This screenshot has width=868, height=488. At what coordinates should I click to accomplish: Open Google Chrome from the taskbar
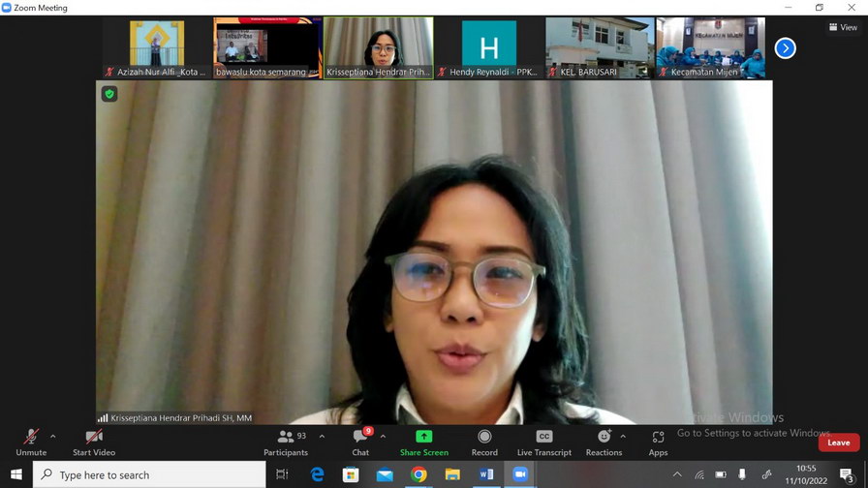tap(418, 474)
